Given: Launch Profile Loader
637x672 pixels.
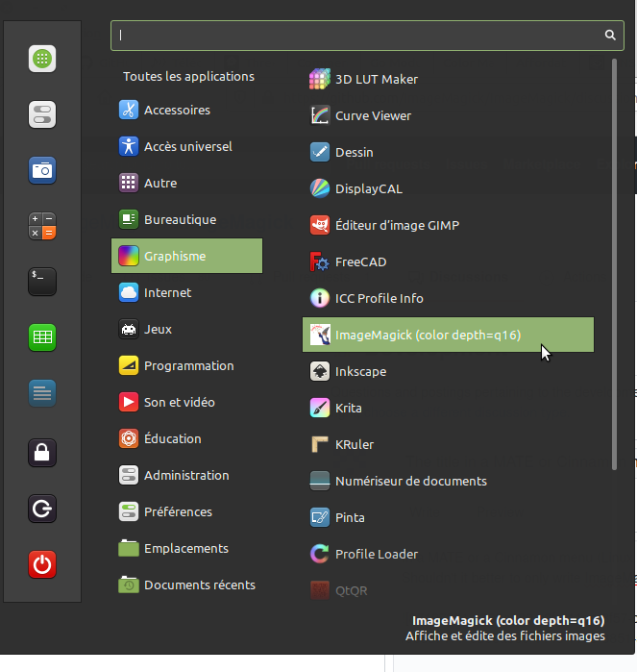Looking at the screenshot, I should 448,554.
